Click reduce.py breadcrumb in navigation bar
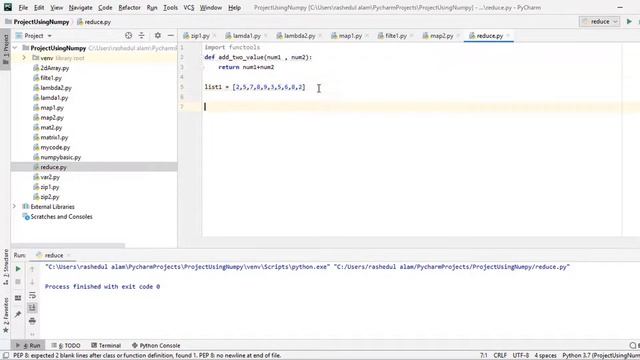The image size is (640, 360). click(x=94, y=22)
